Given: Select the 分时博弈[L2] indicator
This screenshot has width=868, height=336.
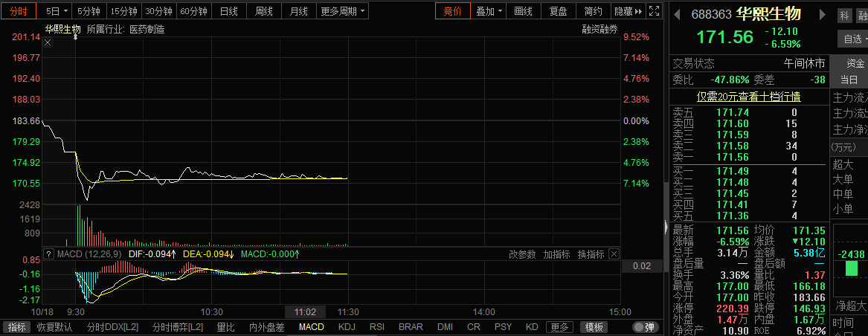Looking at the screenshot, I should point(178,327).
